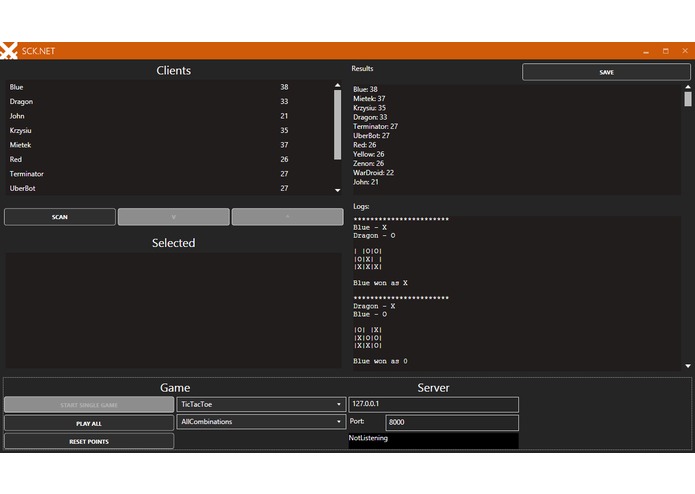Select the John client row
695x494 pixels.
tap(168, 116)
